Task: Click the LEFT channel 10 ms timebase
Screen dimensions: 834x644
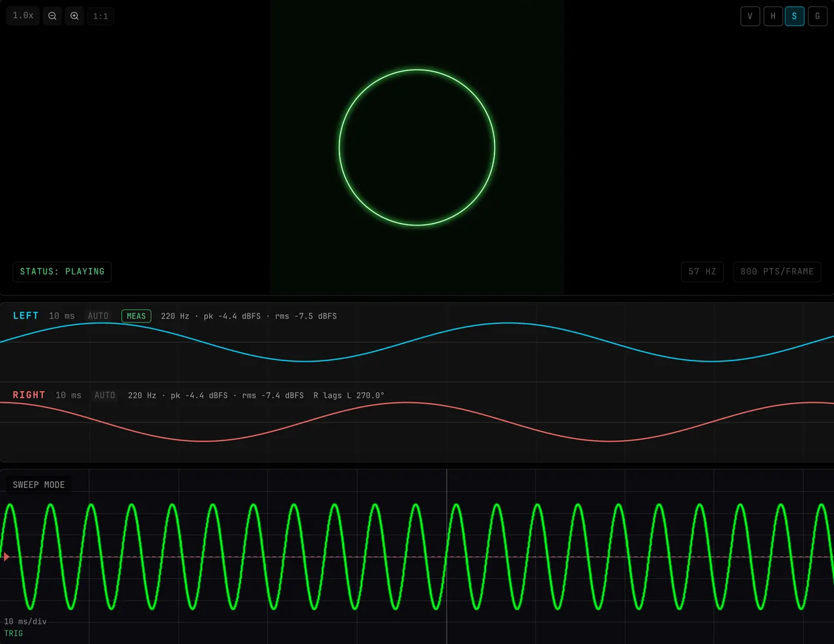Action: (x=62, y=316)
